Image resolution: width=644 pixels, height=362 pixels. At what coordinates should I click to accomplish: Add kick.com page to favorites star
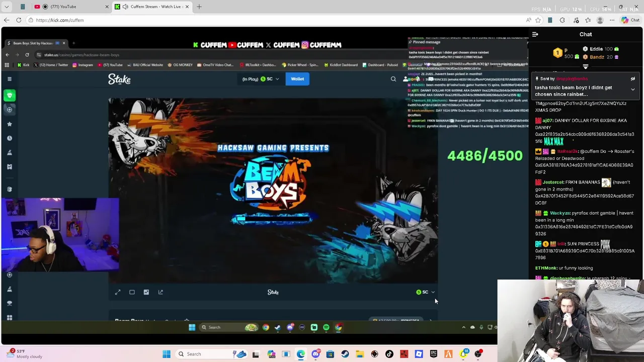click(x=538, y=20)
